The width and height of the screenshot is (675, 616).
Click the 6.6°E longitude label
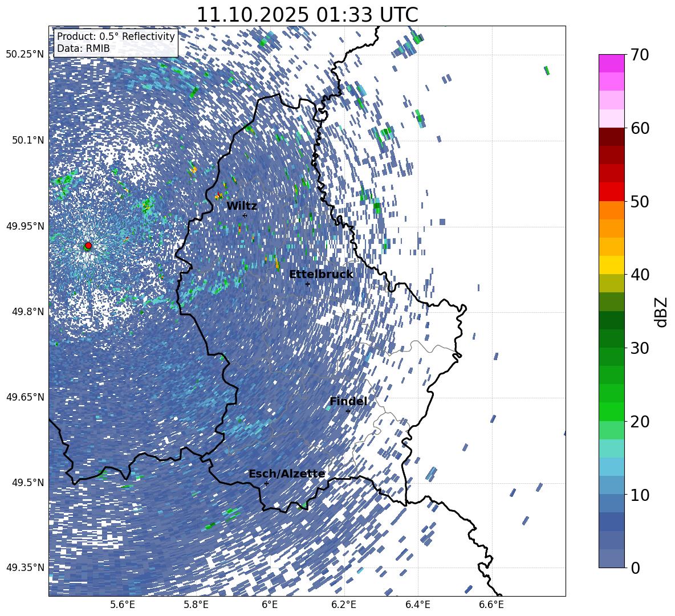tap(491, 605)
